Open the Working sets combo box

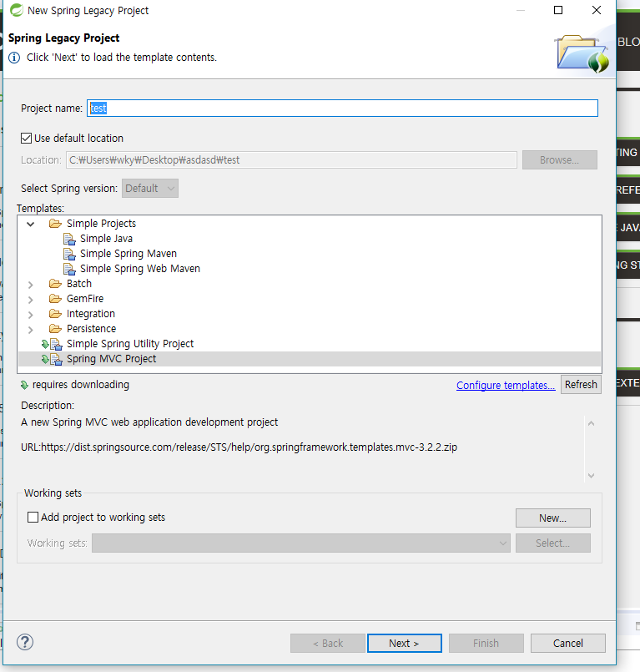(300, 543)
